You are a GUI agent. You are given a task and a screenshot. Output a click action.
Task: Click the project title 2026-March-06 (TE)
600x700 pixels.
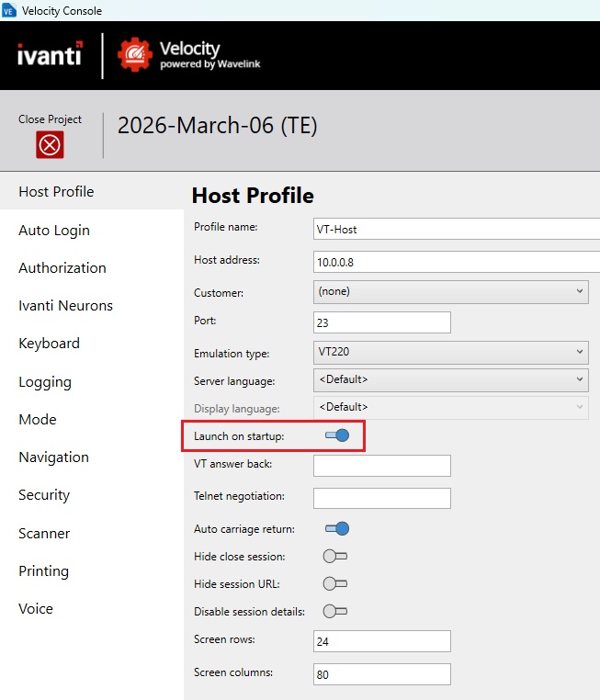[x=218, y=126]
